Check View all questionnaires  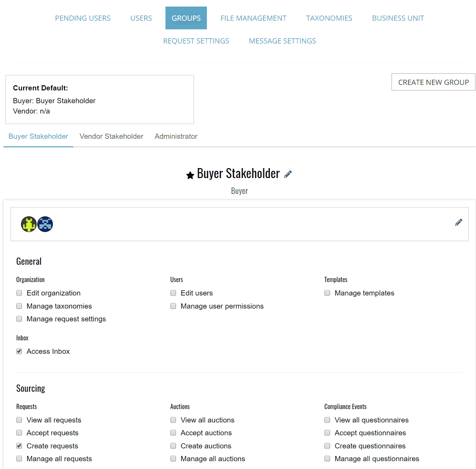click(x=327, y=420)
